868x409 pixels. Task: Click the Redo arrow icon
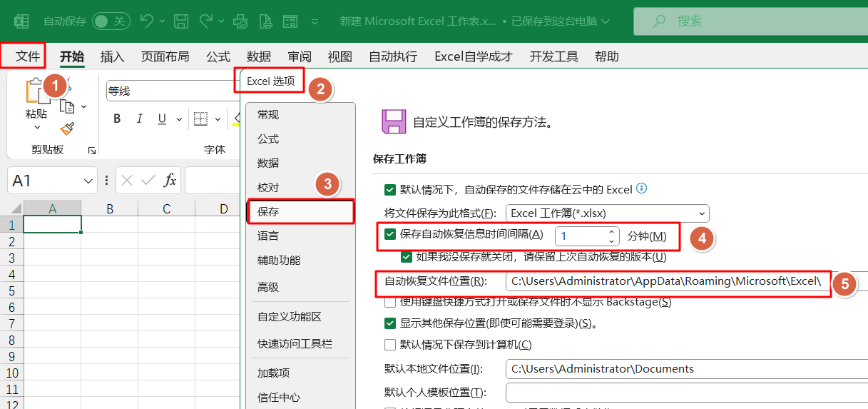click(x=205, y=21)
